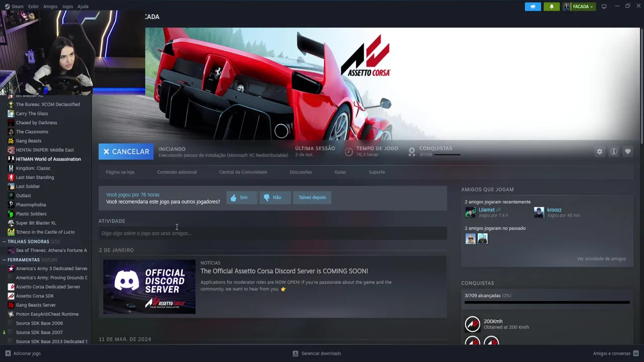The image size is (644, 362).
Task: Click the Gang Beasts game icon
Action: 11,141
